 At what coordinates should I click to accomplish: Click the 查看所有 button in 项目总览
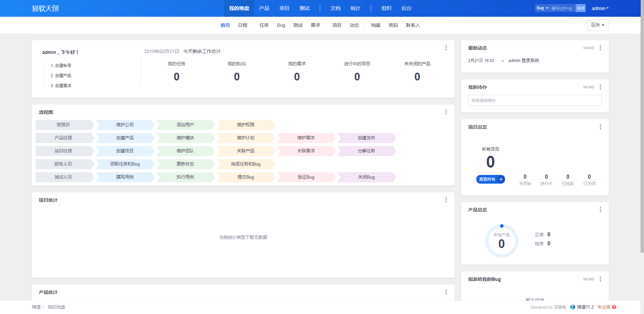tap(491, 179)
